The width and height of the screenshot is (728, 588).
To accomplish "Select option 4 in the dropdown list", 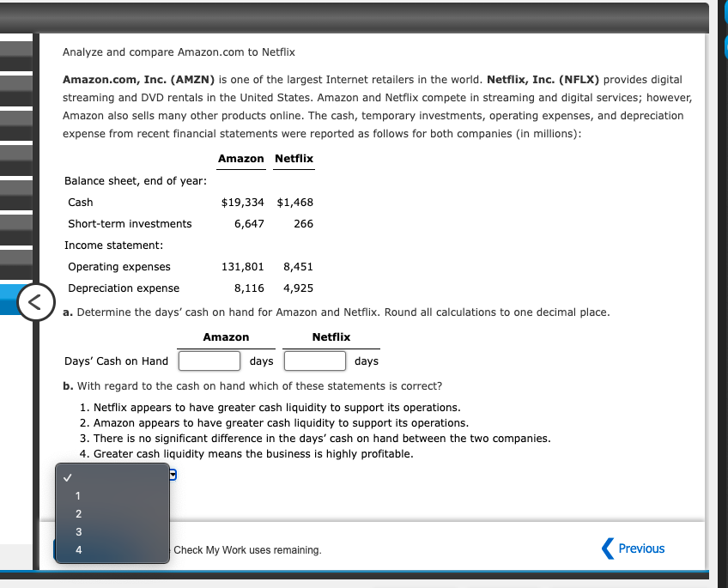I will [x=112, y=550].
